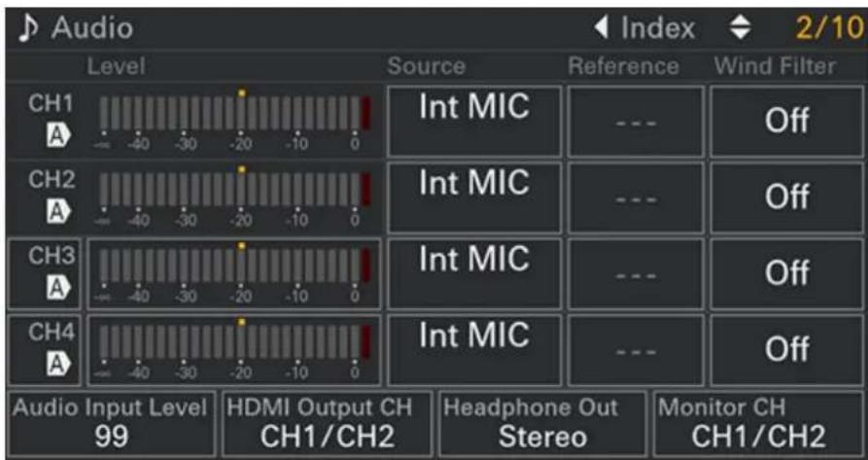Click the Source column header

427,67
